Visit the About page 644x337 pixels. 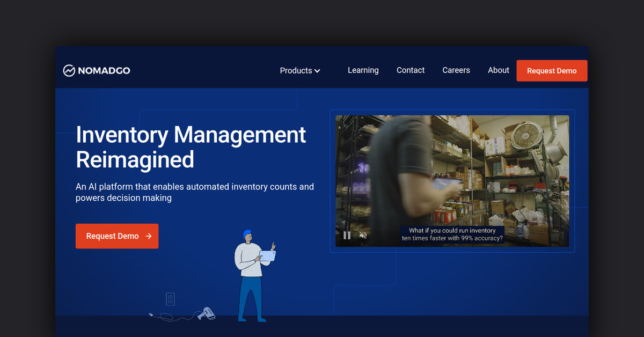pyautogui.click(x=499, y=70)
